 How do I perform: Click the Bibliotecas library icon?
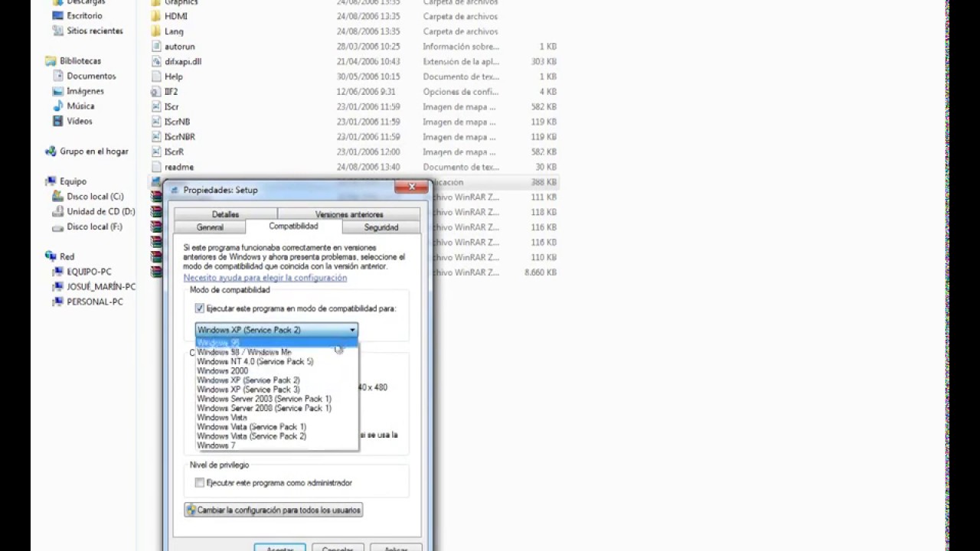(51, 60)
